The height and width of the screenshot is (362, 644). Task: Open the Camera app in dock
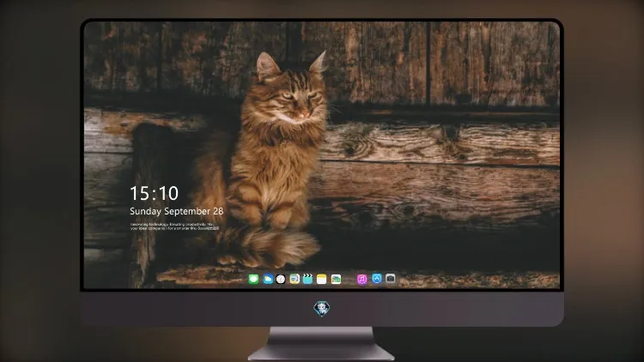tap(391, 279)
